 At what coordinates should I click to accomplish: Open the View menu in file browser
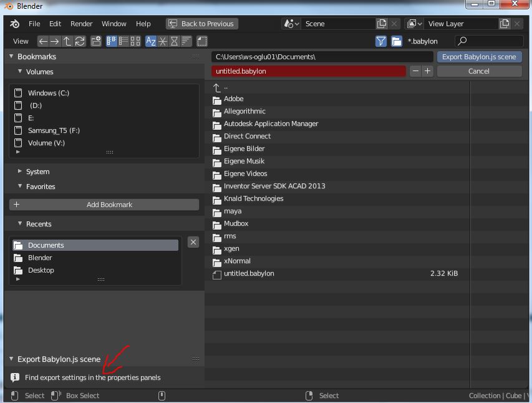tap(21, 41)
